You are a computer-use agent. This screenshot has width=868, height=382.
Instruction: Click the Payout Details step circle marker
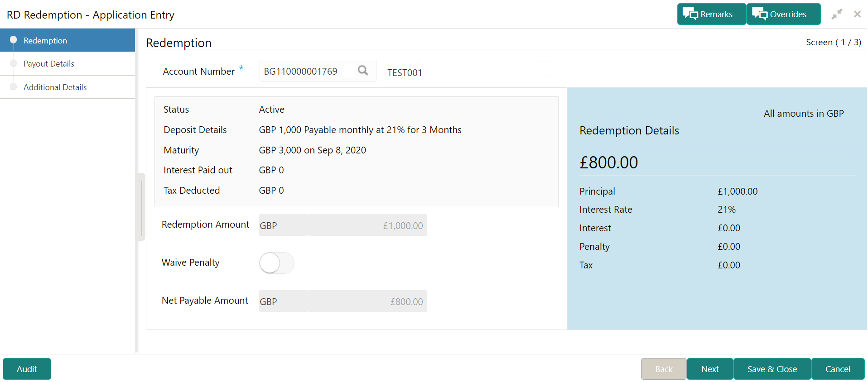tap(13, 63)
